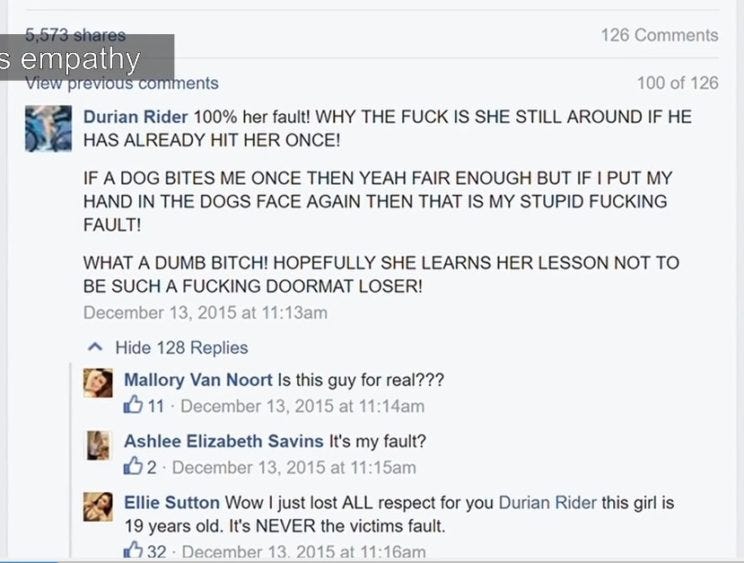Like Mallory Van Noort's reply with thumbs-up
This screenshot has height=563, width=744.
pos(133,405)
